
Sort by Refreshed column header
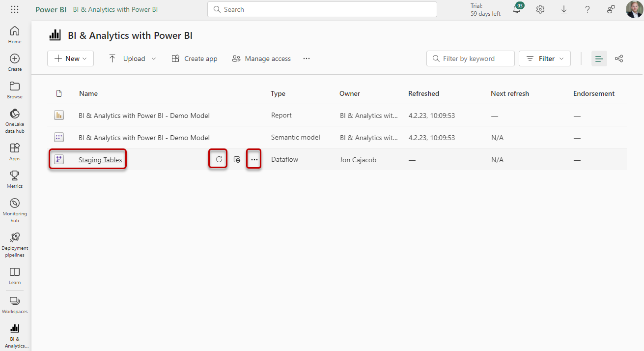coord(423,93)
